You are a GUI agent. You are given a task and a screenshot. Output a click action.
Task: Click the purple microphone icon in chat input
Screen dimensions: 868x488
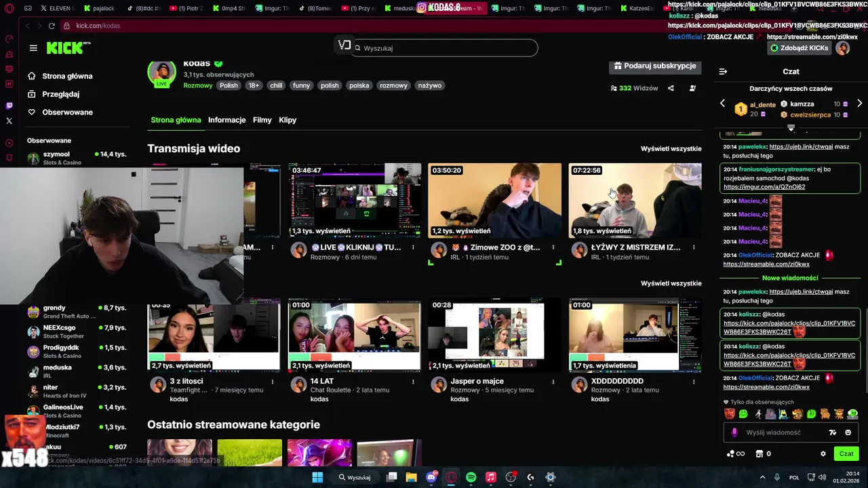tap(734, 432)
